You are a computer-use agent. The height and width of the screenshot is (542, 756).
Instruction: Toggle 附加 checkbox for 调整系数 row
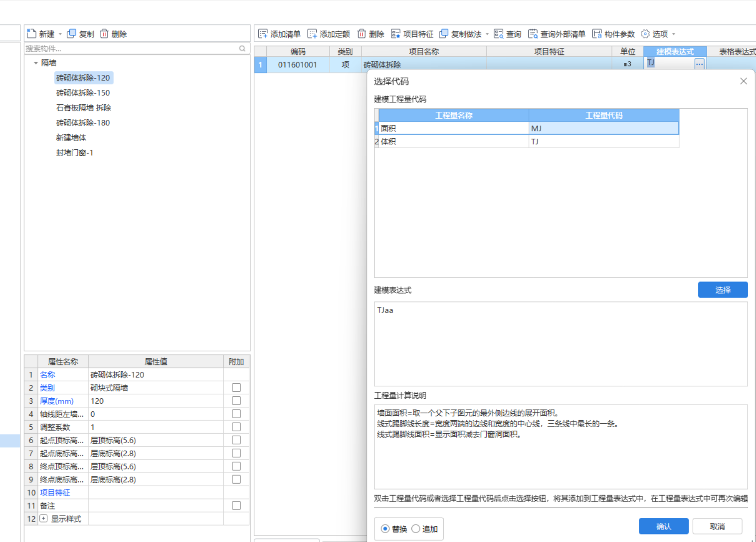coord(236,427)
